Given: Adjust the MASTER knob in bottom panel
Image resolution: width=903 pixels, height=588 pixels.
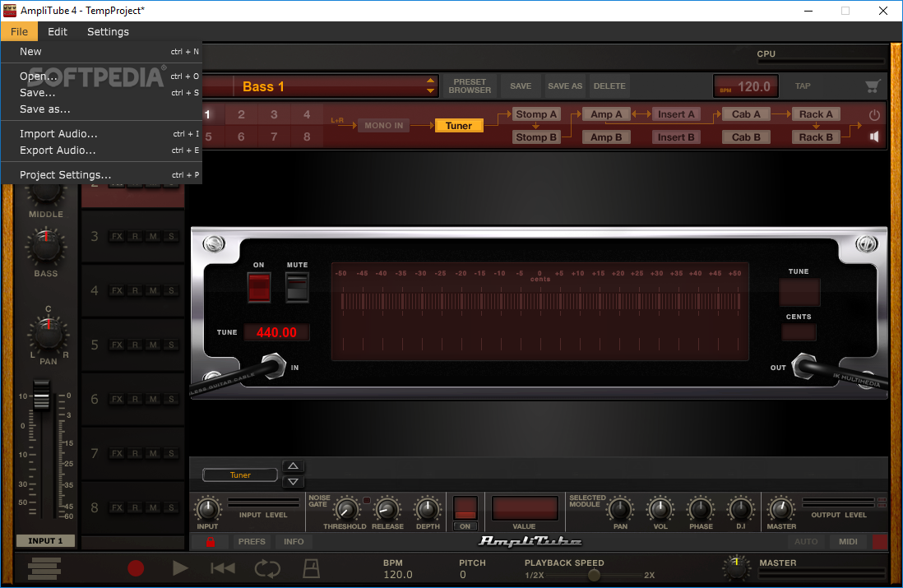Looking at the screenshot, I should click(x=781, y=509).
